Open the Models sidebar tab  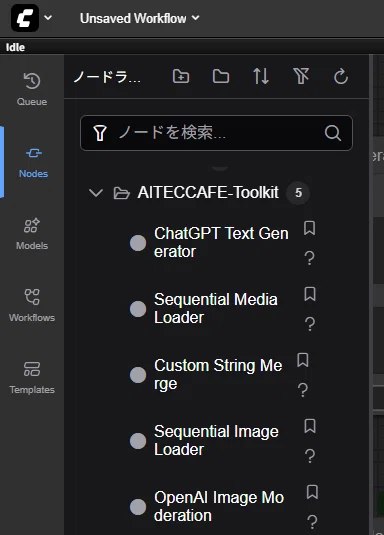click(x=32, y=234)
